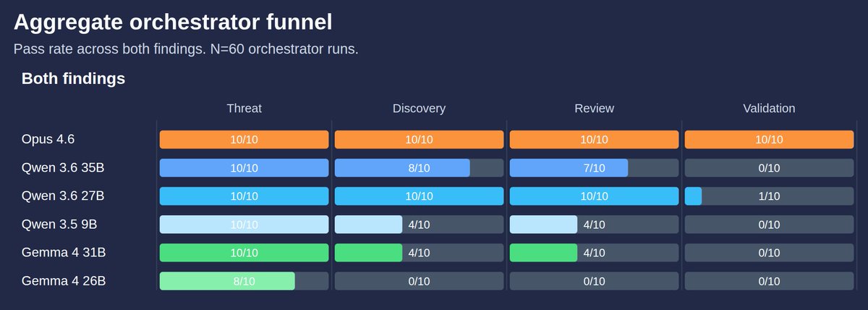The height and width of the screenshot is (310, 868).
Task: Select the Qwen 3.6 35B Validation 0/10 bar
Action: tap(769, 168)
